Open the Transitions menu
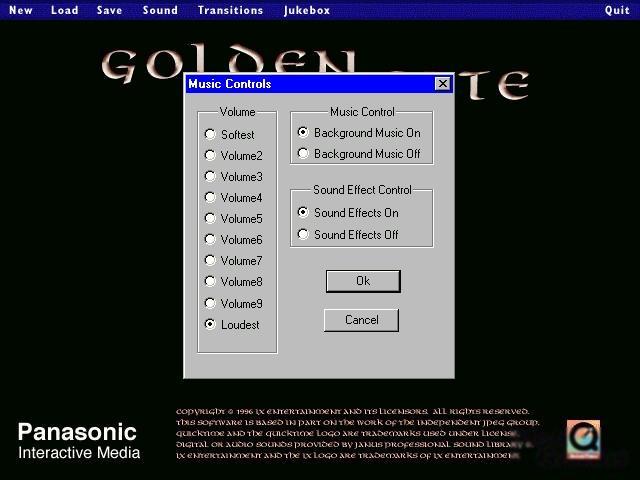The image size is (640, 480). click(230, 10)
